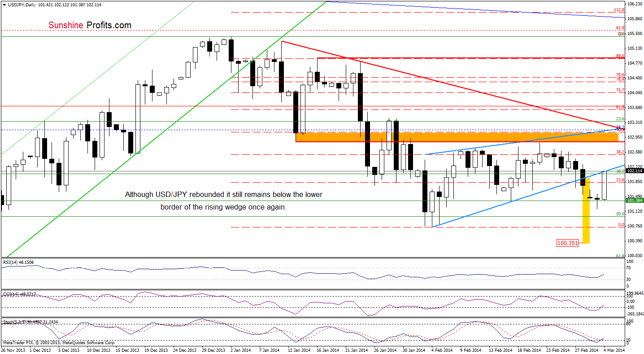Click the 101.120 price axis label
The width and height of the screenshot is (644, 354).
pos(635,211)
